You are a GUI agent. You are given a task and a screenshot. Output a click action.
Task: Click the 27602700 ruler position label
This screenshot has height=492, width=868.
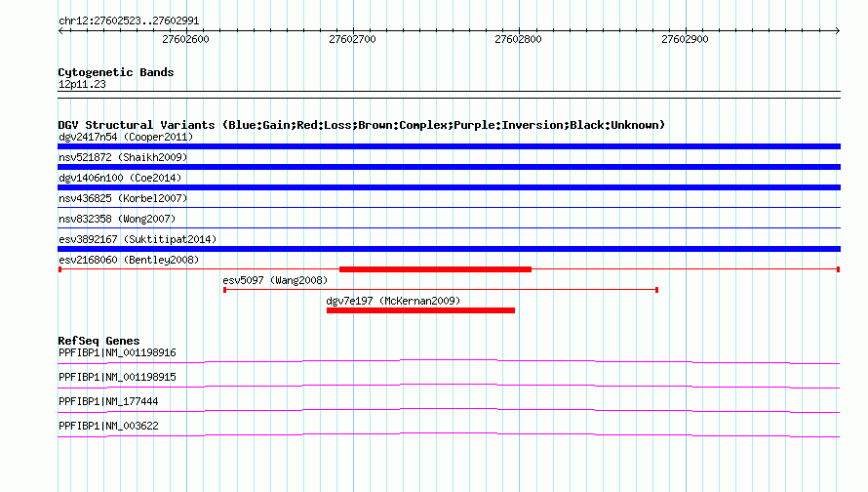tap(352, 39)
